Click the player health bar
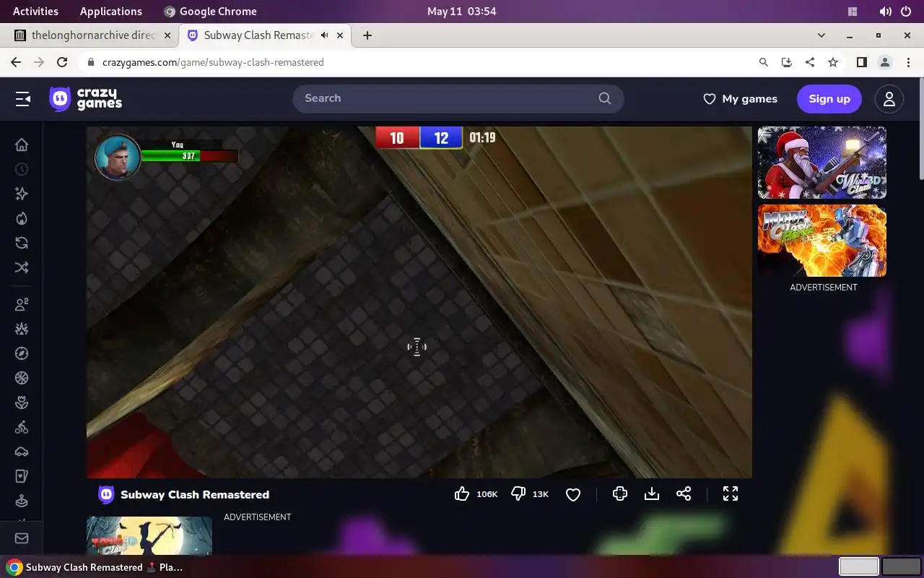924x578 pixels. tap(190, 155)
